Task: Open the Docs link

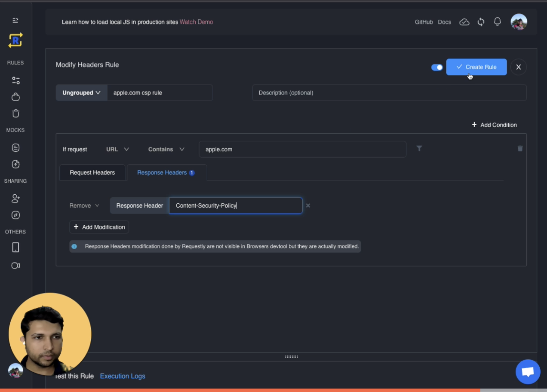Action: point(444,22)
